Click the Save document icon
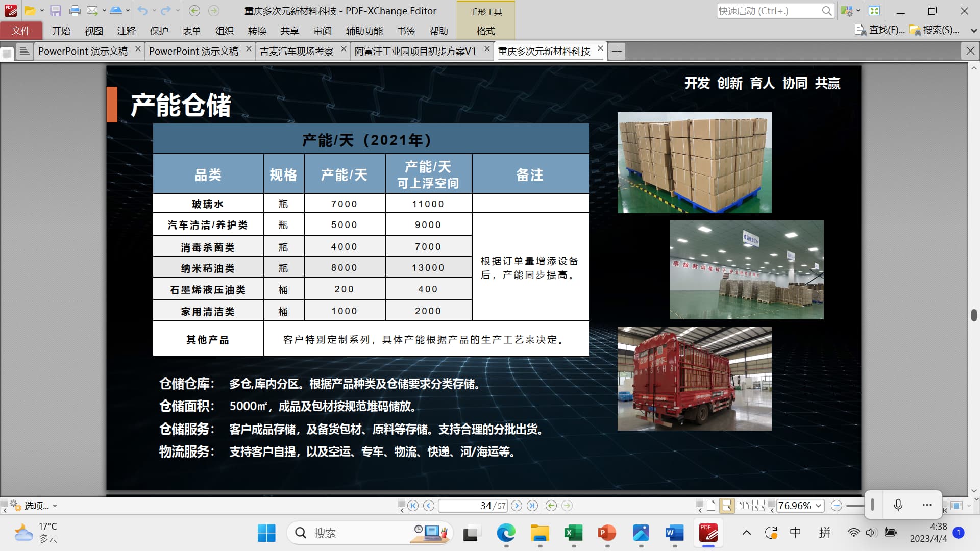 click(56, 11)
